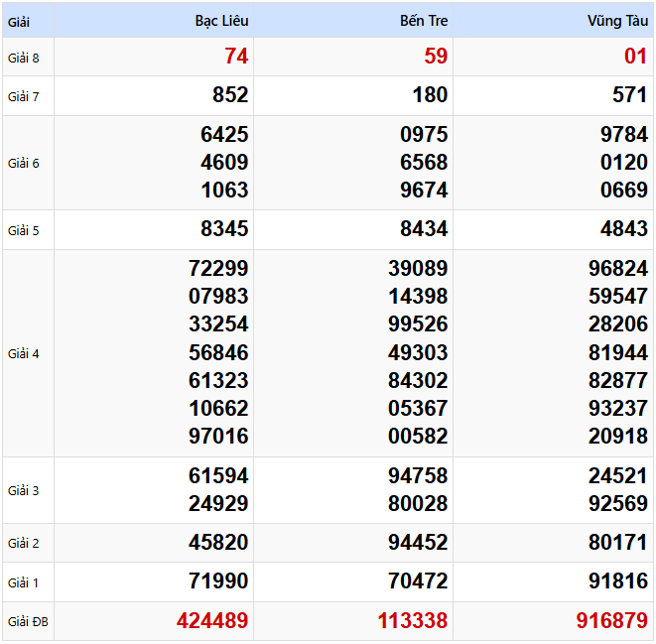Select red number 59 under Bến Tre

pos(436,57)
